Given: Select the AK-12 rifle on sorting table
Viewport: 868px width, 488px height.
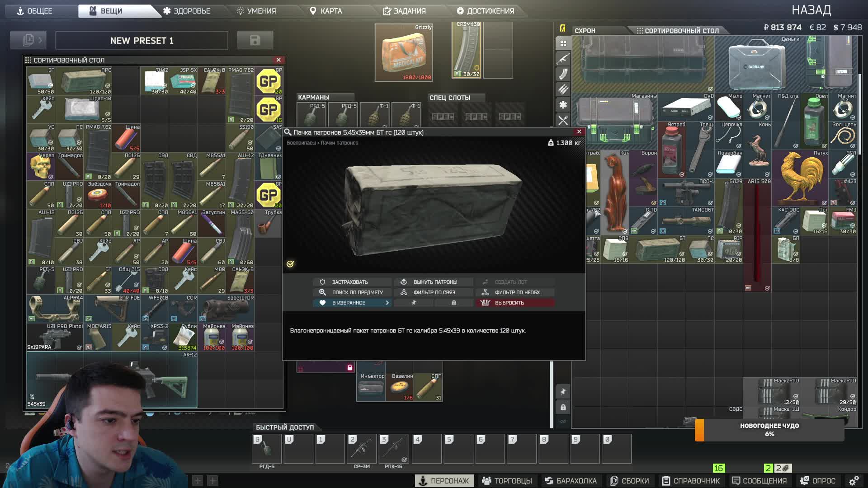Looking at the screenshot, I should [112, 380].
